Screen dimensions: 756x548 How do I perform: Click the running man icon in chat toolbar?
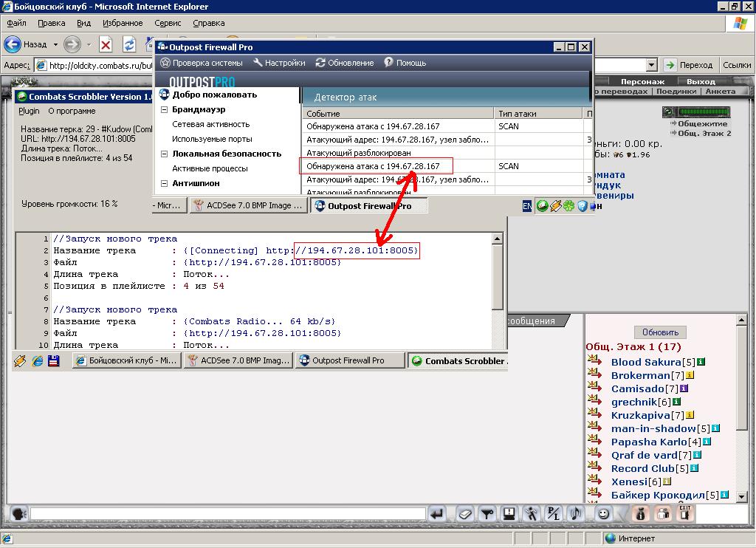click(532, 514)
